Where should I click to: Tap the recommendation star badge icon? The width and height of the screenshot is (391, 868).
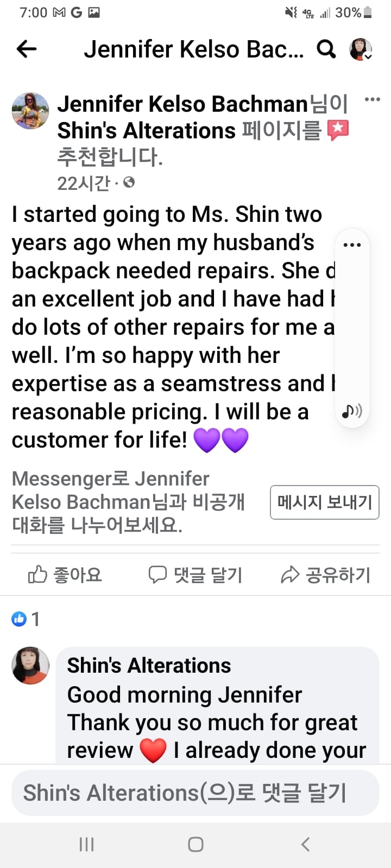[x=338, y=130]
